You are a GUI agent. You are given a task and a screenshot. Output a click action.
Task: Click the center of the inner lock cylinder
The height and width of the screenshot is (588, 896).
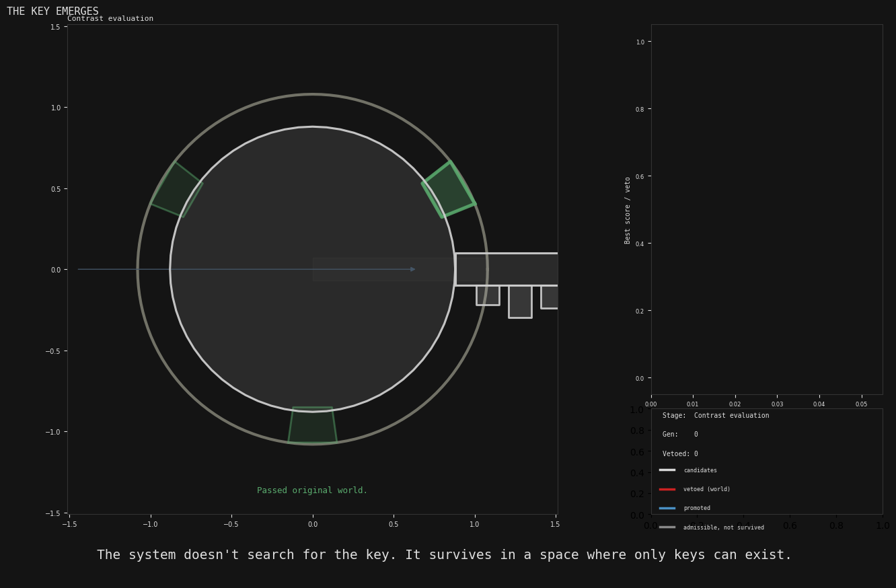(312, 269)
